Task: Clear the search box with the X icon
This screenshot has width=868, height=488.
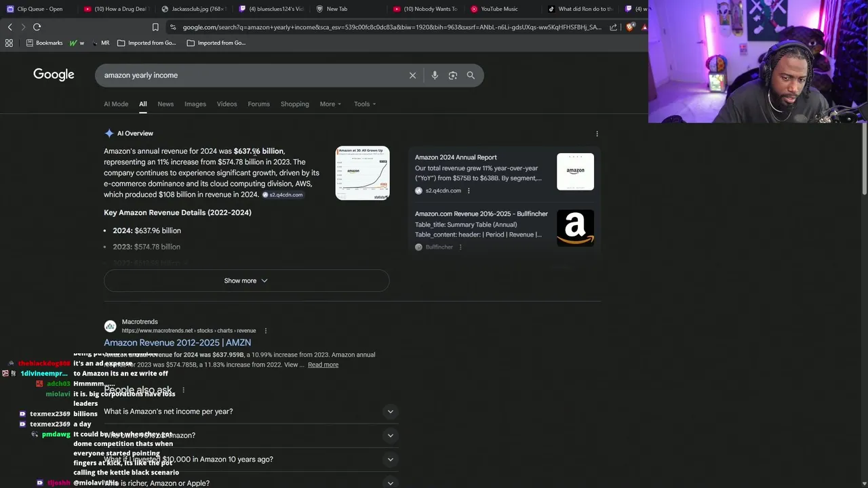Action: 412,75
